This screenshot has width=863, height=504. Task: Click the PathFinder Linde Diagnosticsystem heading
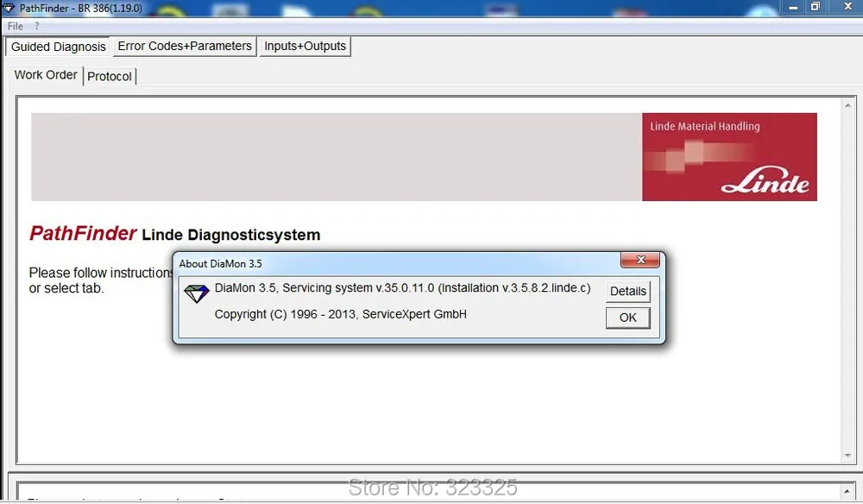pyautogui.click(x=174, y=234)
